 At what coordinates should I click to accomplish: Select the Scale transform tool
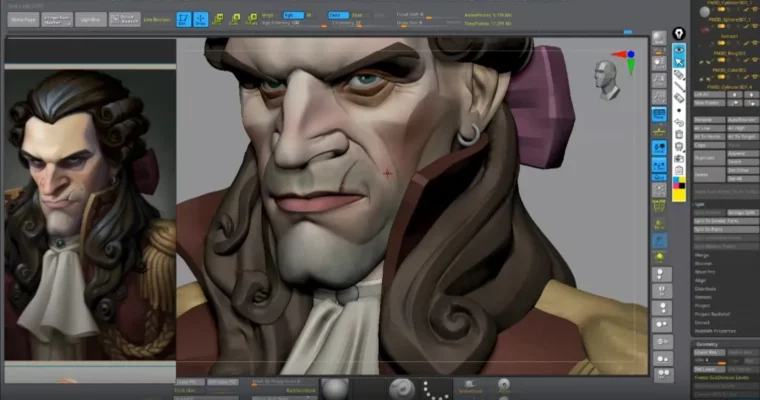235,19
